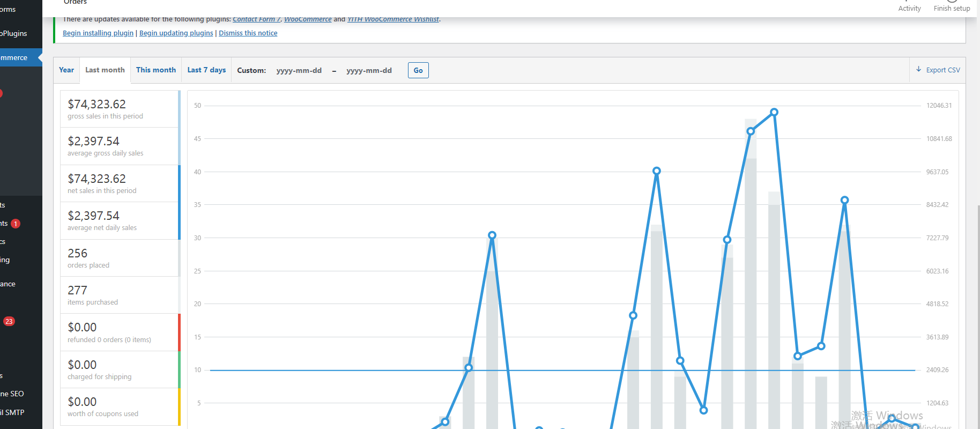Open the Year report tab
Screen dimensions: 980x429
pyautogui.click(x=66, y=70)
